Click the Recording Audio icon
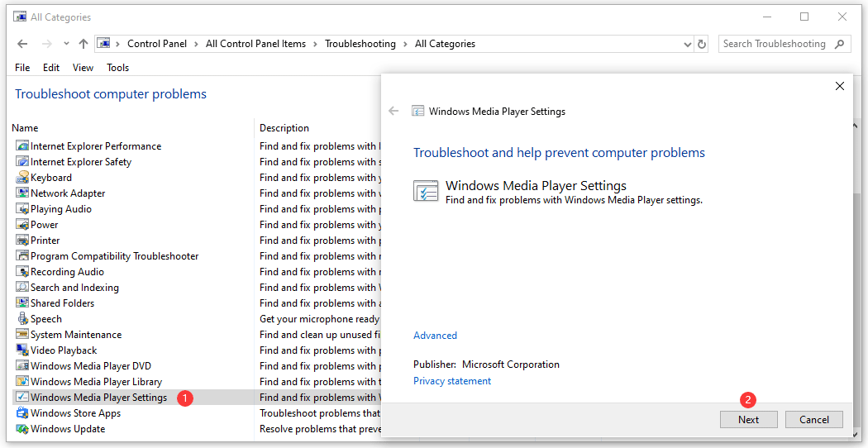 [22, 272]
